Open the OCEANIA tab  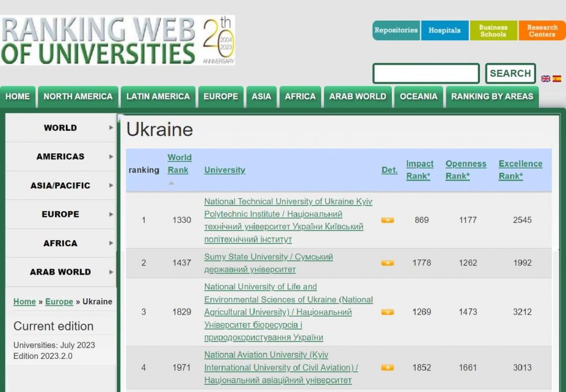click(x=419, y=97)
